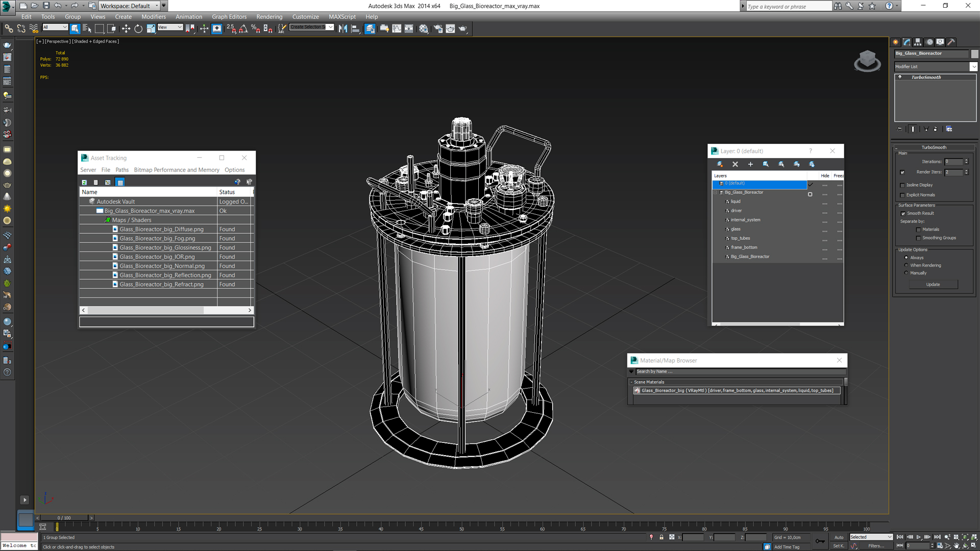Collapse the Big_Glass_Bioreactor layer tree
The image size is (980, 551).
coord(715,192)
